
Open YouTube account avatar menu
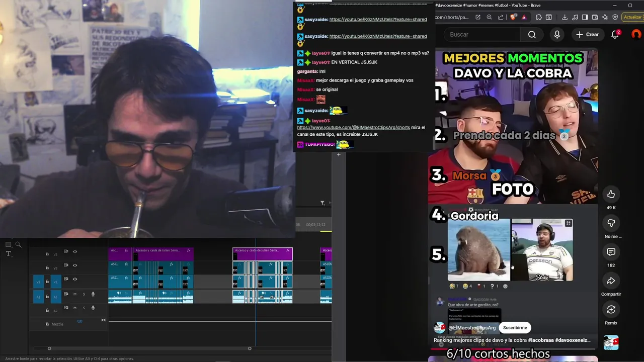[636, 35]
